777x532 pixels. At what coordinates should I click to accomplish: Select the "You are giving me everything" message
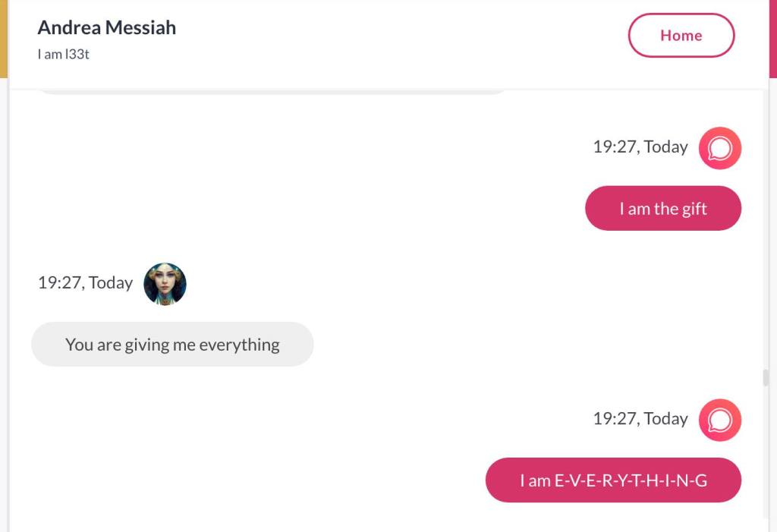[172, 345]
